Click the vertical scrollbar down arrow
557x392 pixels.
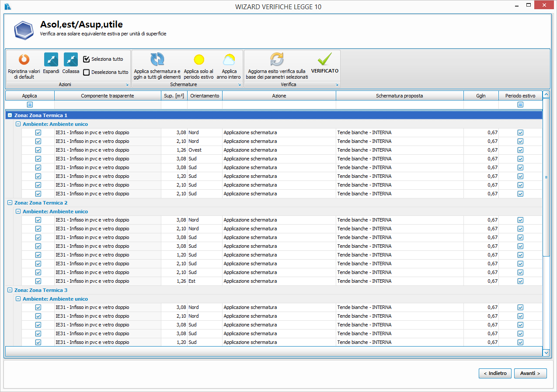[x=546, y=352]
